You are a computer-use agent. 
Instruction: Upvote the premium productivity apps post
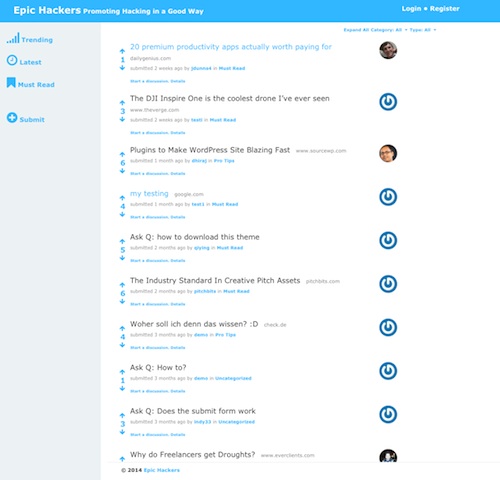click(122, 51)
